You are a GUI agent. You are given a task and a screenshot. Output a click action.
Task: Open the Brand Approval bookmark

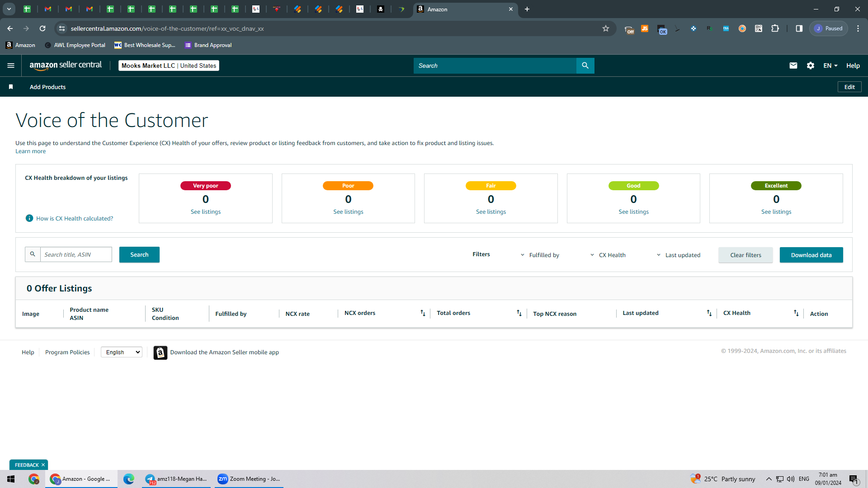point(208,45)
